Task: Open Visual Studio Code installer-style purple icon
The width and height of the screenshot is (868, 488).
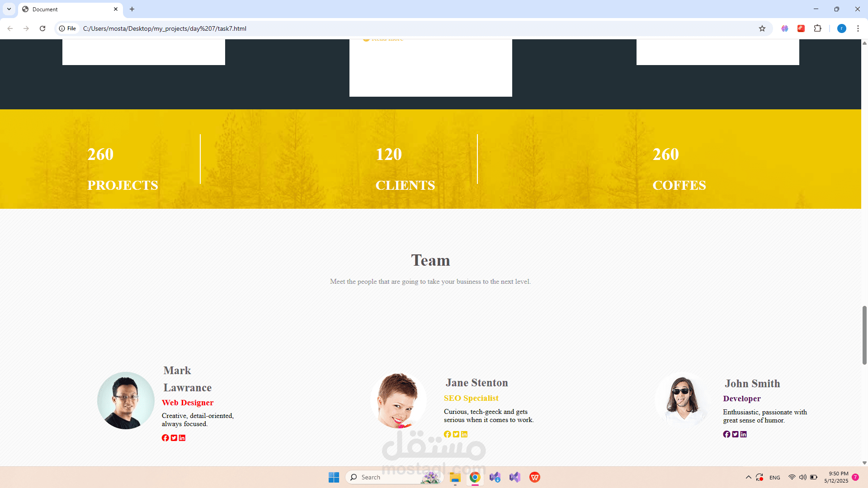Action: pyautogui.click(x=495, y=477)
